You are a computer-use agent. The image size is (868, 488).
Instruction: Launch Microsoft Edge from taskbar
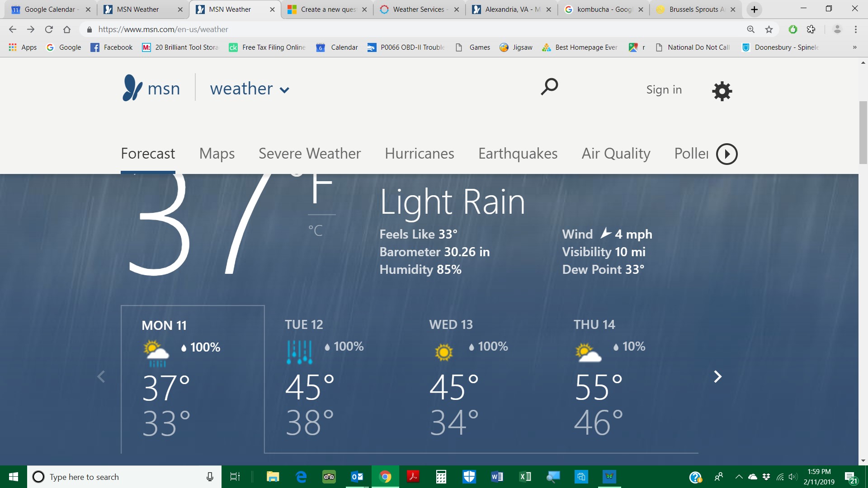click(301, 477)
